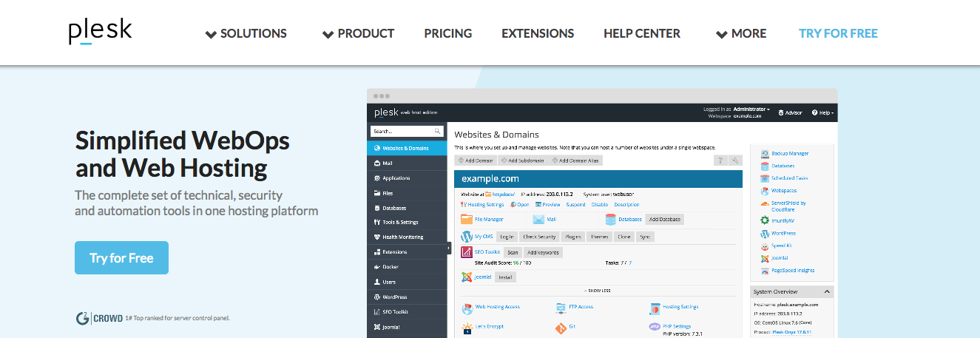This screenshot has width=980, height=338.
Task: Select the WordPress icon in the sidebar
Action: 377,297
